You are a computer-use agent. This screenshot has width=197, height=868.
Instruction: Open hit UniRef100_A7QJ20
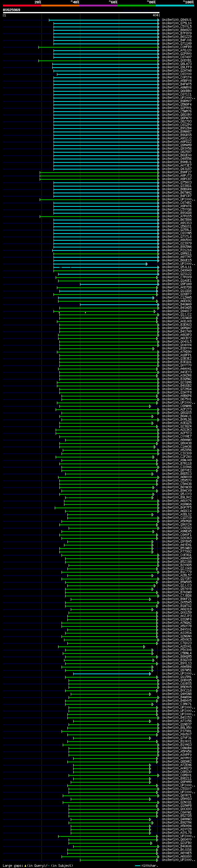176,50
